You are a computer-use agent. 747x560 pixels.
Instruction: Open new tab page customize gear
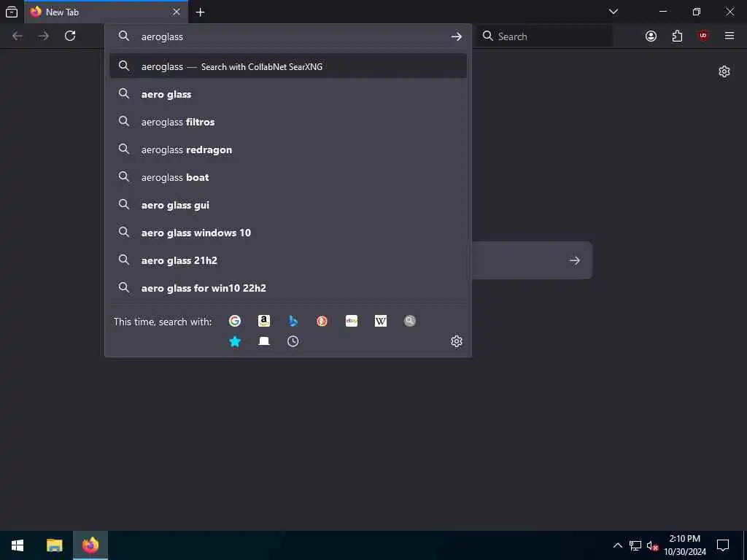[x=724, y=71]
